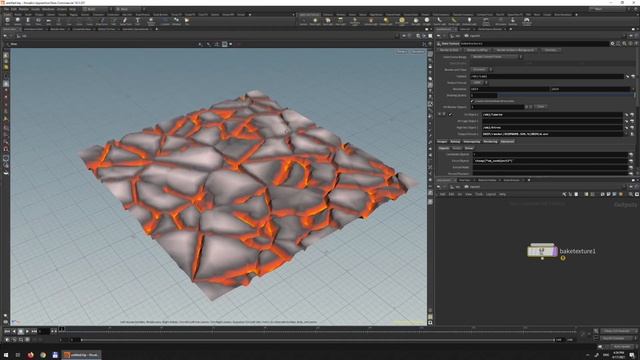Add the Gamepad Camera from the shelf
The width and height of the screenshot is (640, 360).
click(x=527, y=21)
